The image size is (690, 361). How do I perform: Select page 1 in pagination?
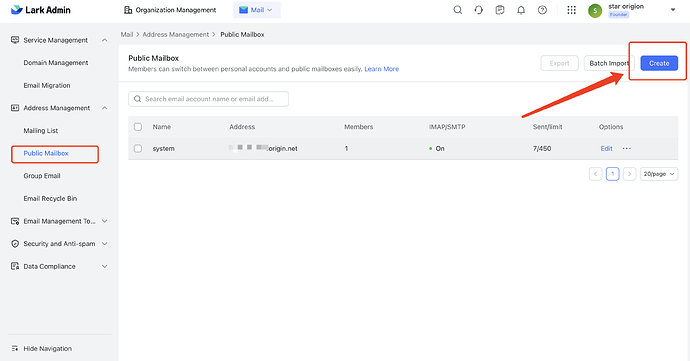[613, 174]
